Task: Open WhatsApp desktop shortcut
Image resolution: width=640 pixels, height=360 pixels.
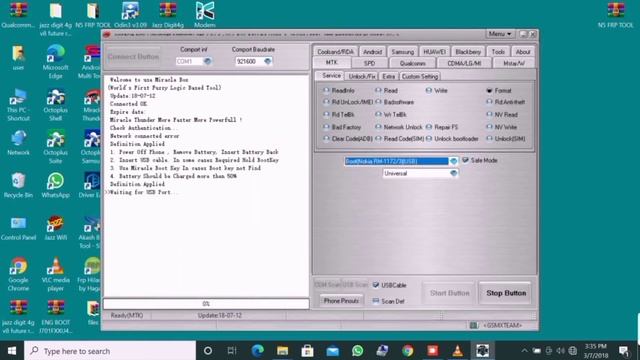Action: [56, 186]
